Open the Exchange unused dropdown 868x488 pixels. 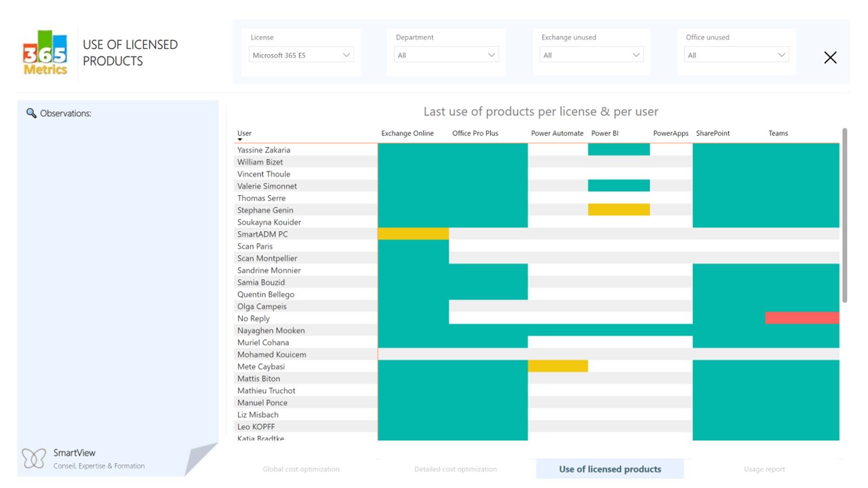tap(591, 55)
